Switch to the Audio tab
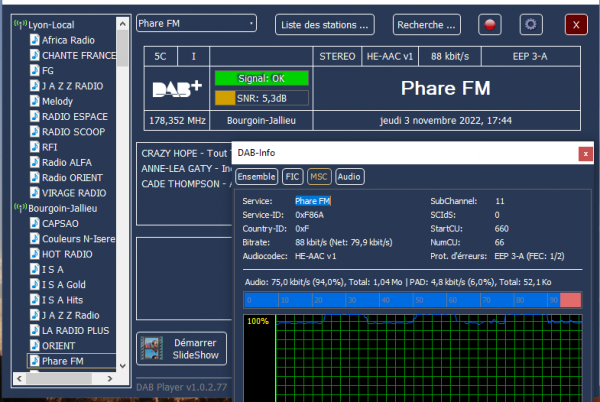This screenshot has width=600, height=402. click(349, 177)
